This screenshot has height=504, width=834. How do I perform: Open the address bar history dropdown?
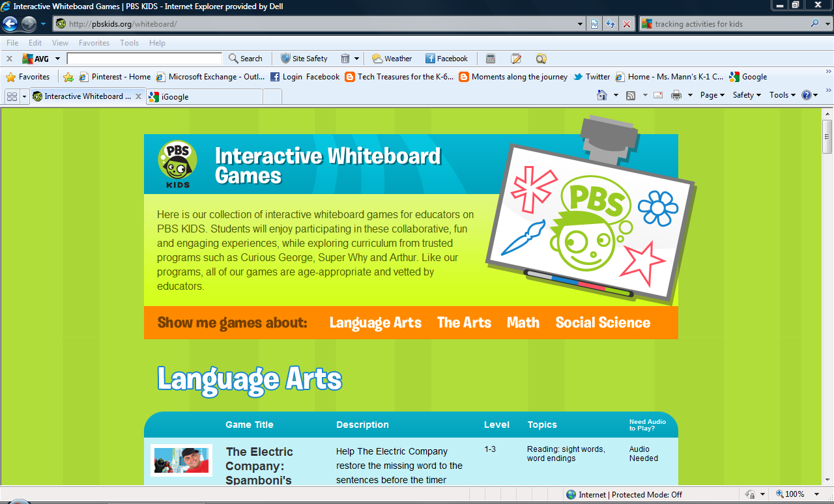580,23
